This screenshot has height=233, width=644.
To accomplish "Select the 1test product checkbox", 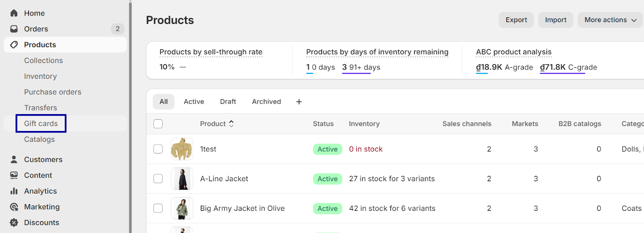I will 158,149.
